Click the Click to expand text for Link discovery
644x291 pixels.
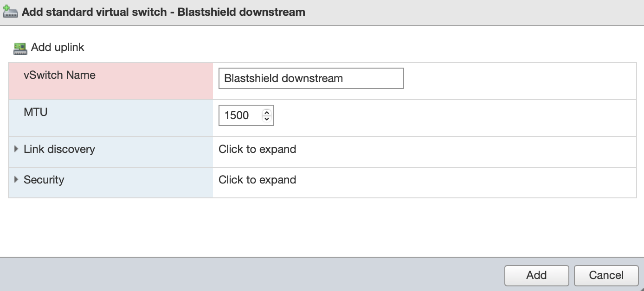tap(257, 149)
